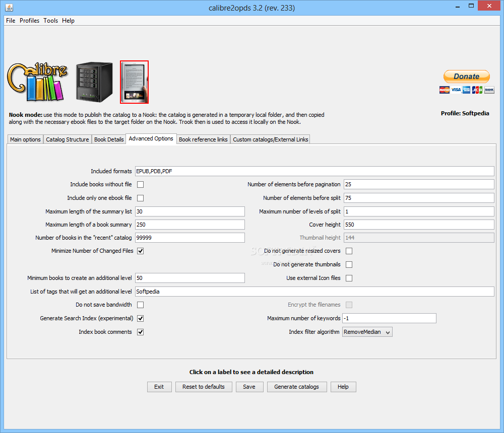Uncheck Generate Search Index (experimental)
The image size is (504, 433).
141,318
